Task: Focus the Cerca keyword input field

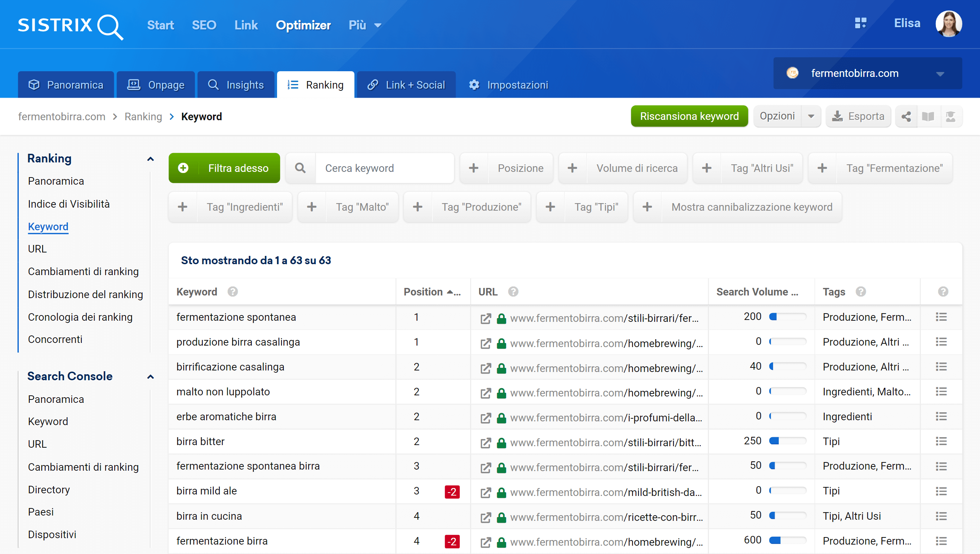Action: click(384, 168)
